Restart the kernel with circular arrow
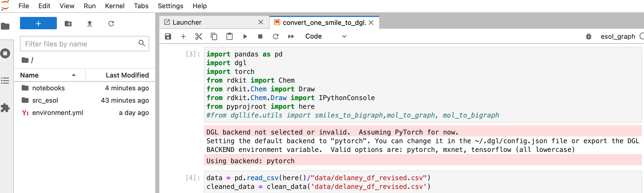The width and height of the screenshot is (644, 193). click(x=276, y=36)
